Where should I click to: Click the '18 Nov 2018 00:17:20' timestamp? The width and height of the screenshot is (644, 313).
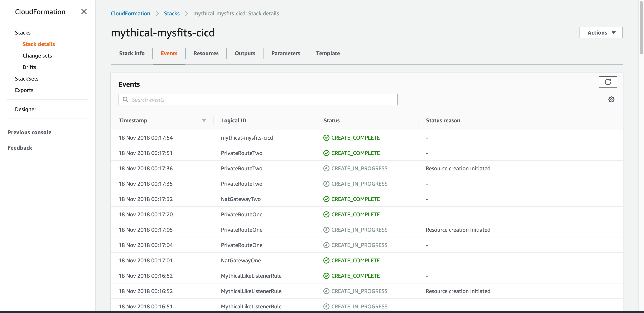tap(146, 214)
